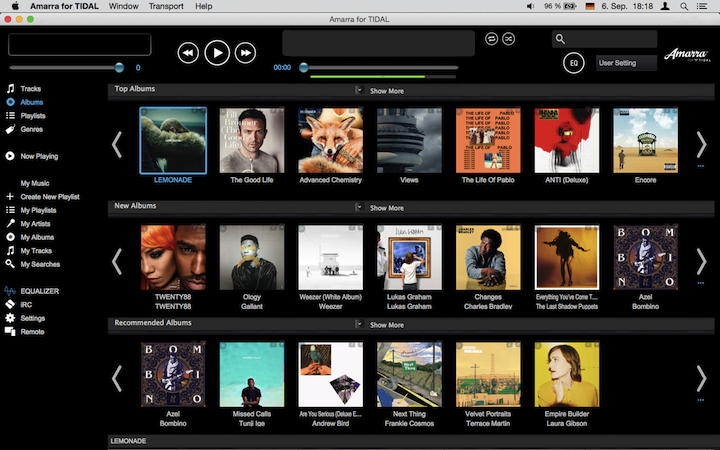The image size is (720, 450).
Task: Open the EQ round button
Action: click(x=574, y=63)
